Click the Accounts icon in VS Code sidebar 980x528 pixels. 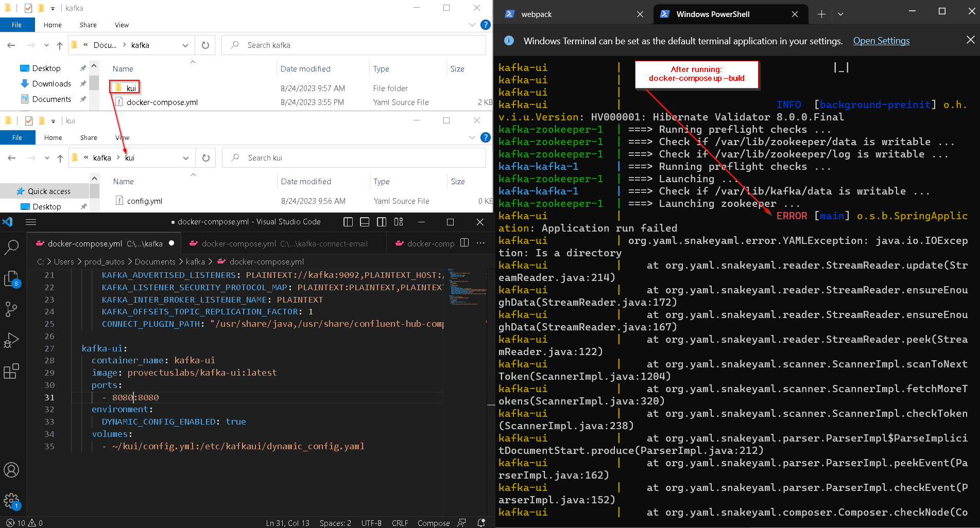tap(12, 469)
